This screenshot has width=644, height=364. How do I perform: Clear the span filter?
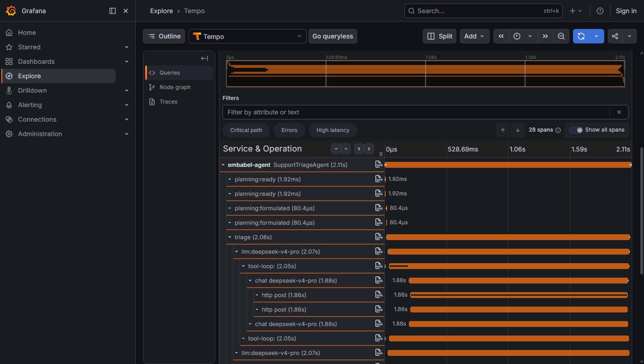click(x=619, y=112)
